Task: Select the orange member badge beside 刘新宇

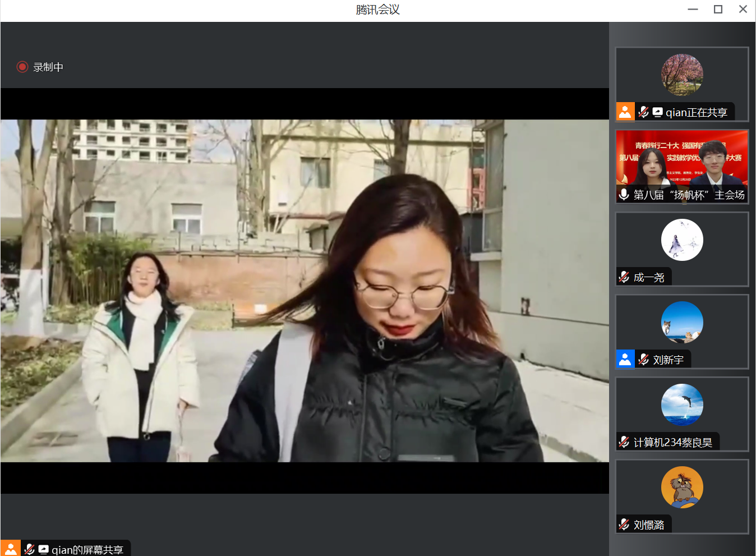Action: coord(624,359)
